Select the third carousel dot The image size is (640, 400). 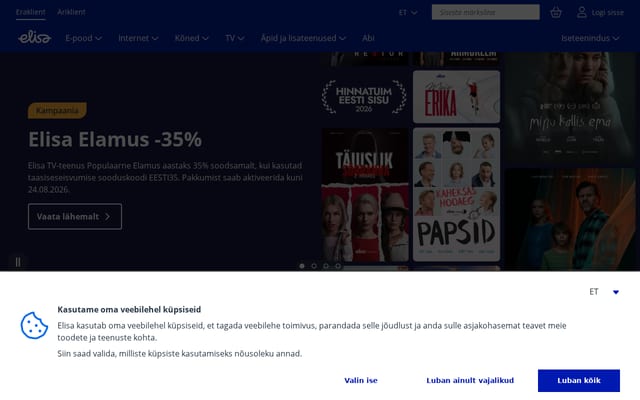326,266
